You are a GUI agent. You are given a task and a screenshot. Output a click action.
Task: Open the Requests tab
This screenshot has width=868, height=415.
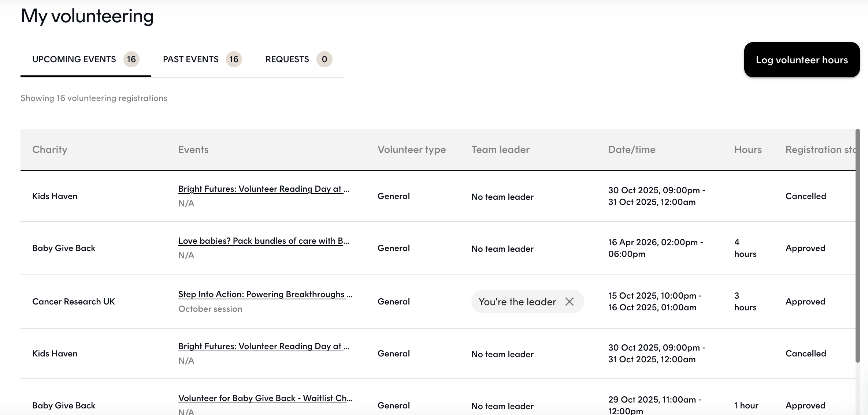tap(299, 59)
